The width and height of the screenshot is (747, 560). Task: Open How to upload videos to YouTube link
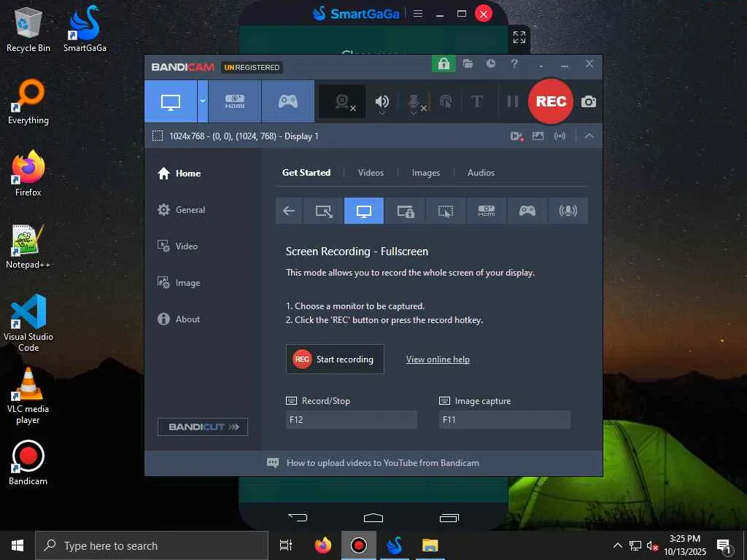pyautogui.click(x=382, y=463)
